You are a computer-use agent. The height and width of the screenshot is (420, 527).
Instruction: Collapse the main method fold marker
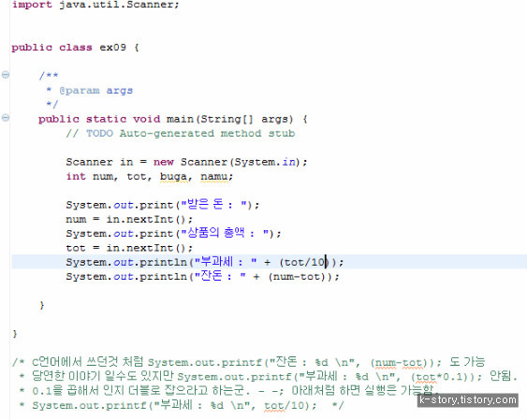pyautogui.click(x=6, y=118)
